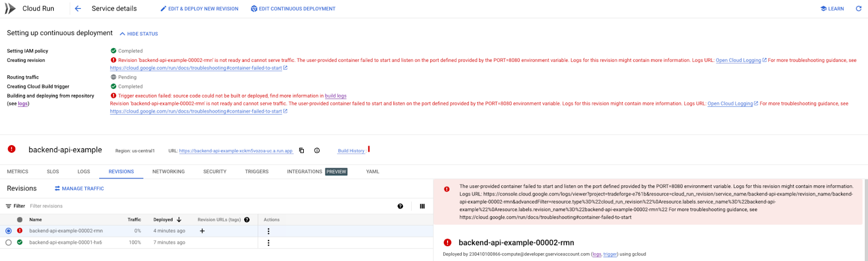
Task: Click EDIT CONTINUOUS DEPLOYMENT
Action: [x=293, y=9]
